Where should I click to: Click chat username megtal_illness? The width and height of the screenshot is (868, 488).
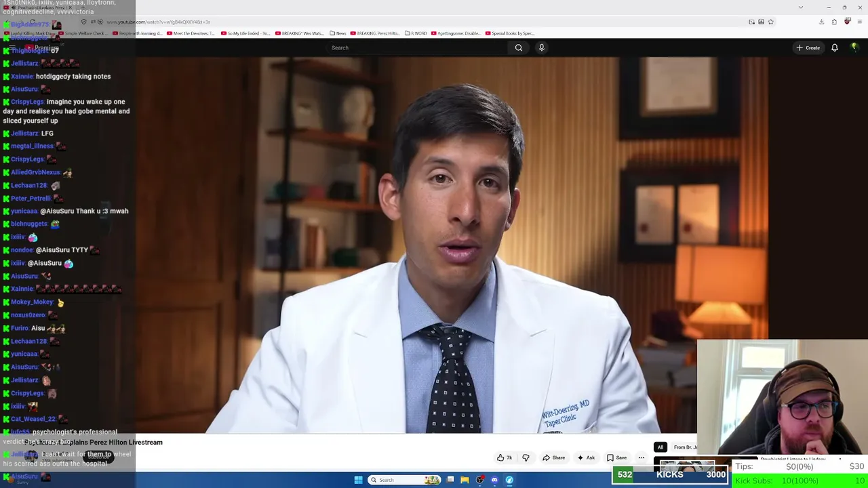(x=32, y=146)
